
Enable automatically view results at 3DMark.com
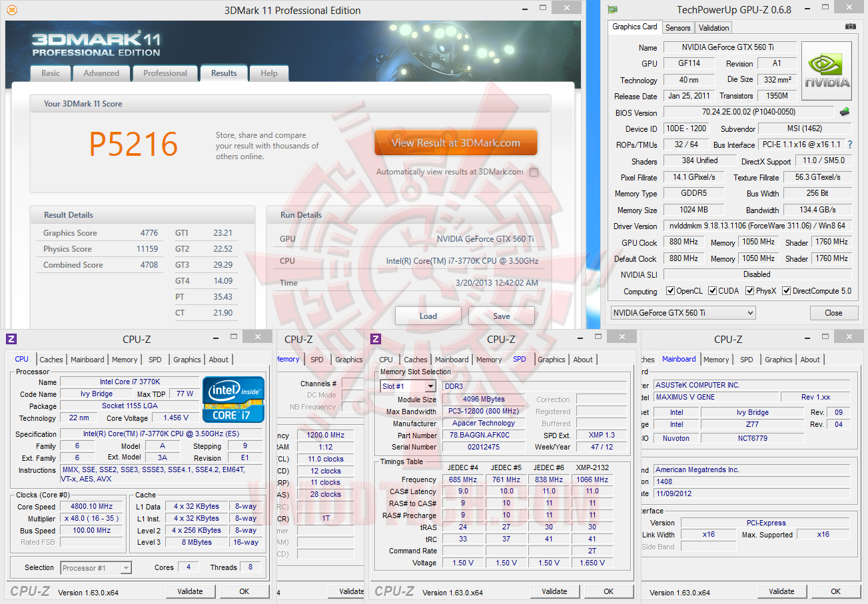534,172
